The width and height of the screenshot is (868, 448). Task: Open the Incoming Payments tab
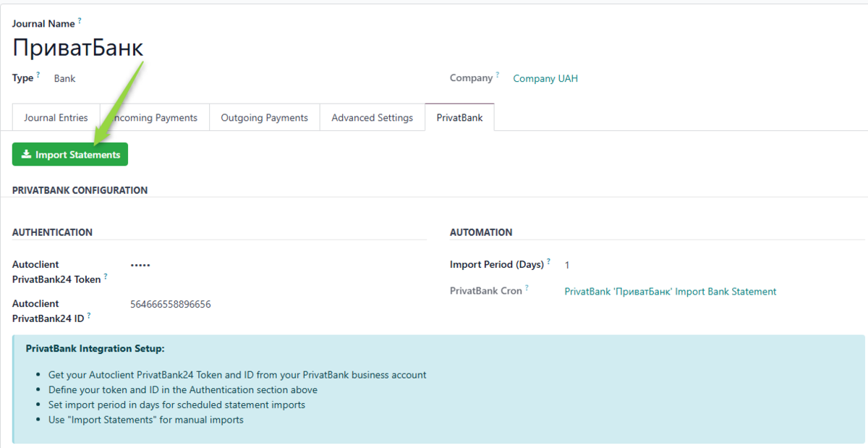(155, 117)
